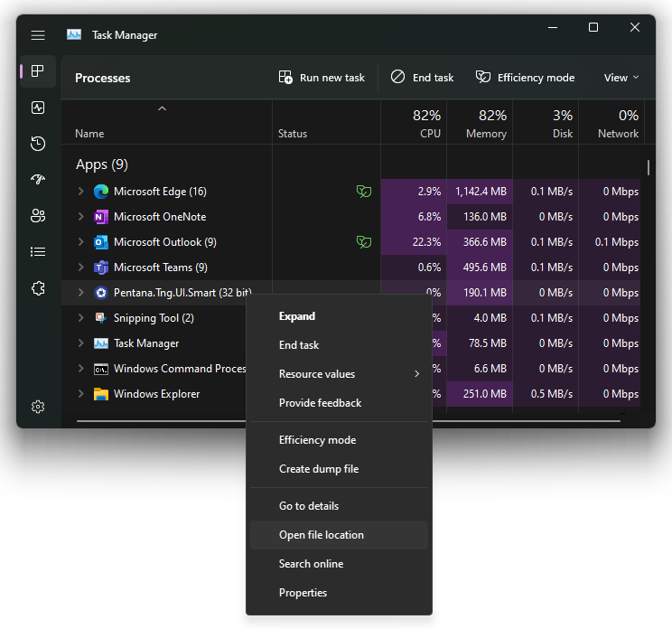The width and height of the screenshot is (672, 629).
Task: Sort by the Disk column header
Action: (546, 122)
